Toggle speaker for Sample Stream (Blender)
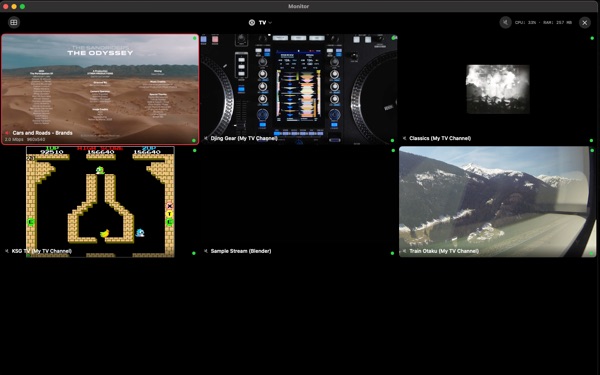Image resolution: width=600 pixels, height=375 pixels. [x=206, y=251]
